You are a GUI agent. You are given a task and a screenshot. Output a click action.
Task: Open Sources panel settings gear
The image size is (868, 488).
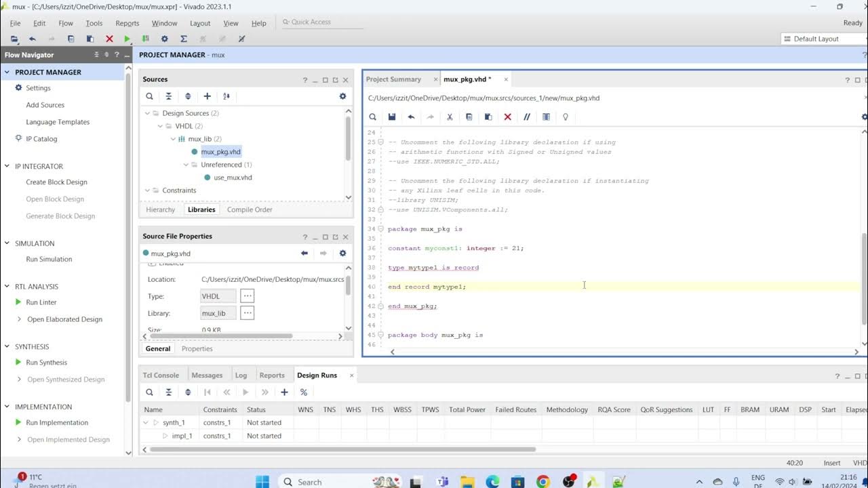click(342, 96)
